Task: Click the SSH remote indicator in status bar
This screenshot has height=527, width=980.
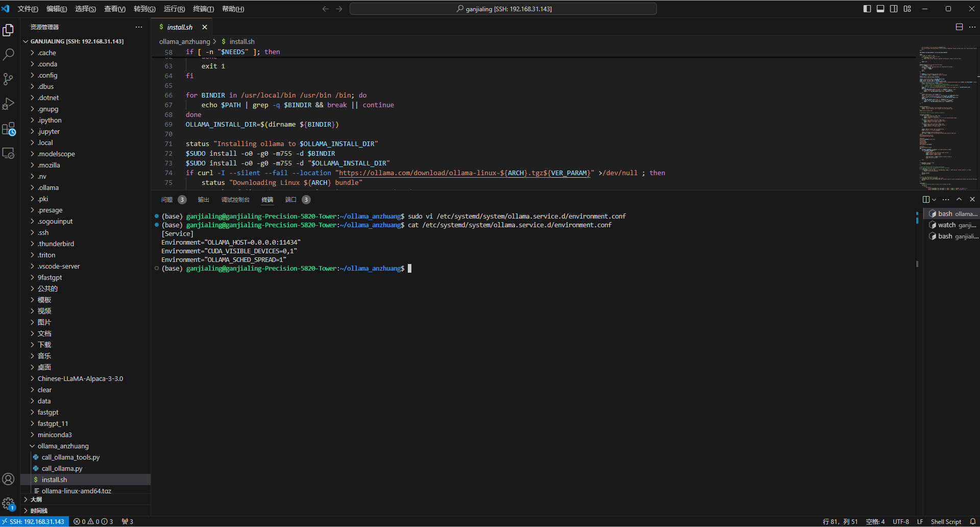Action: (34, 521)
